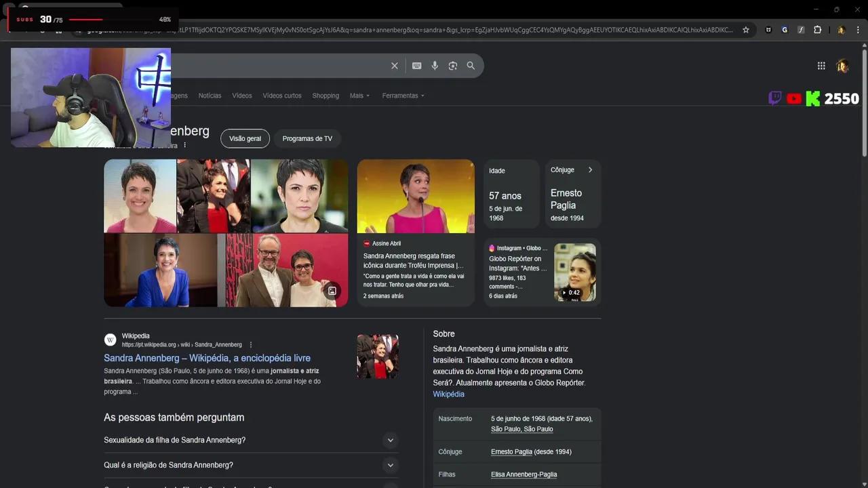Open the on-screen keyboard input tool
This screenshot has height=488, width=868.
[x=416, y=66]
